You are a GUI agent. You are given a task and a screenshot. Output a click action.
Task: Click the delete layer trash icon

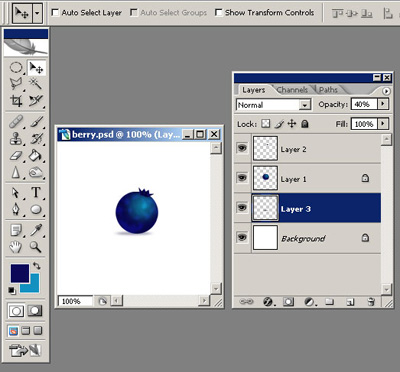pos(371,302)
